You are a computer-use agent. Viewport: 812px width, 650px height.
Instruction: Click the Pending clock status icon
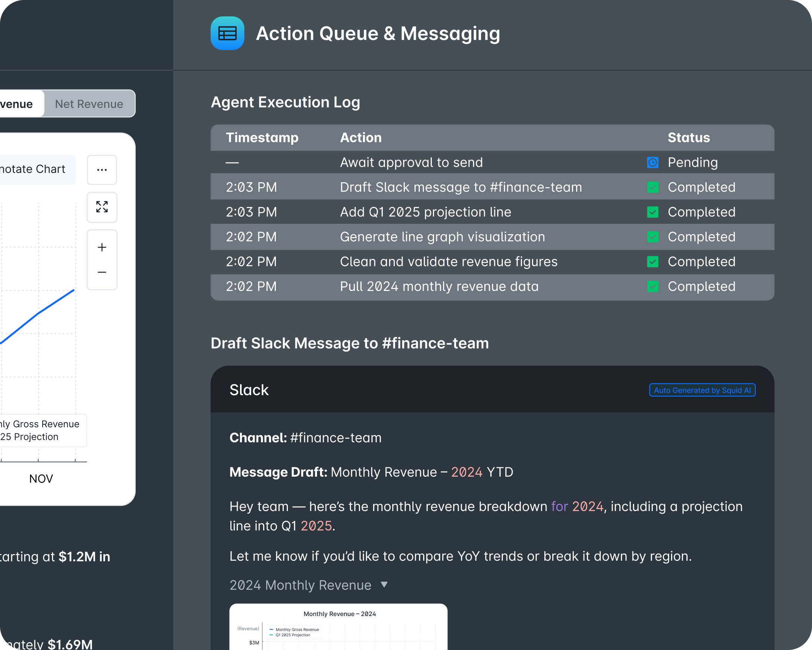652,162
